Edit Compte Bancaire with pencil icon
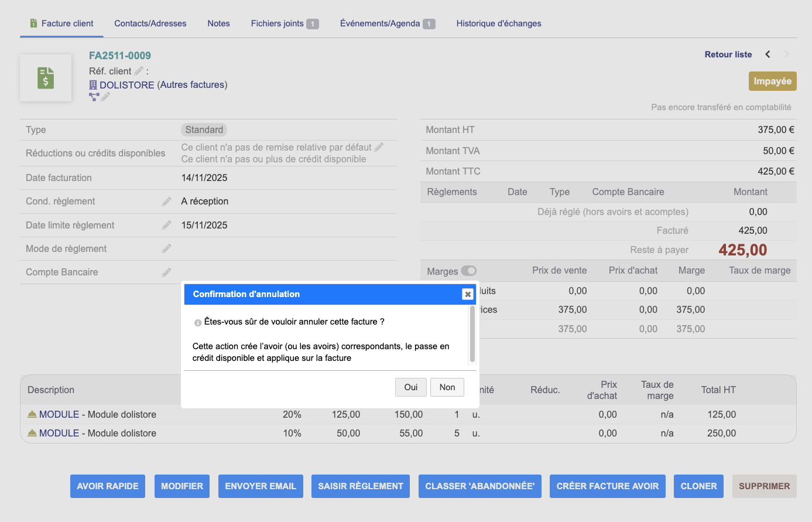Screen dimensions: 812x522 (167, 272)
